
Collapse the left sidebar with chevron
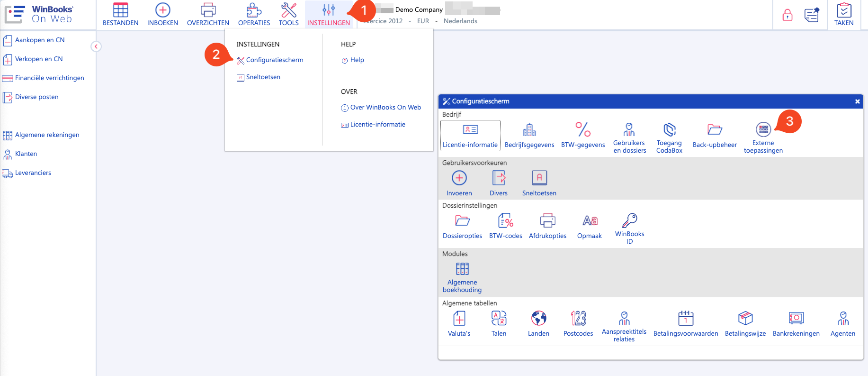[x=96, y=46]
